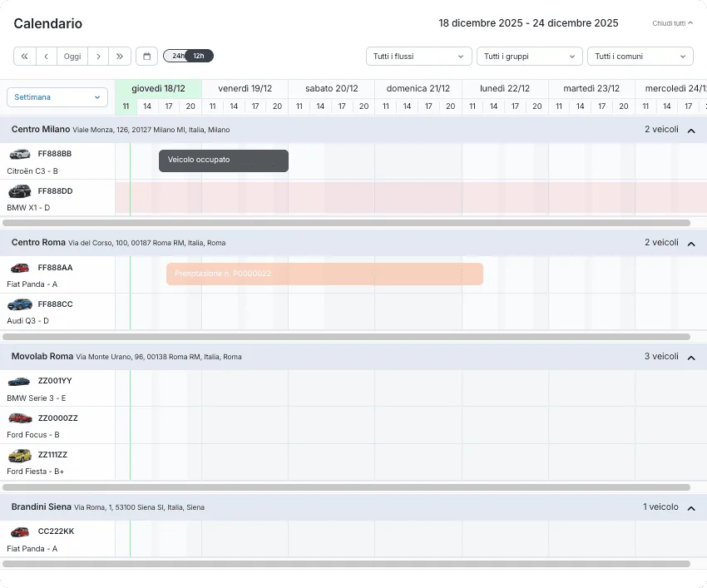Click the Calendario page title
The width and height of the screenshot is (707, 588).
(x=47, y=23)
